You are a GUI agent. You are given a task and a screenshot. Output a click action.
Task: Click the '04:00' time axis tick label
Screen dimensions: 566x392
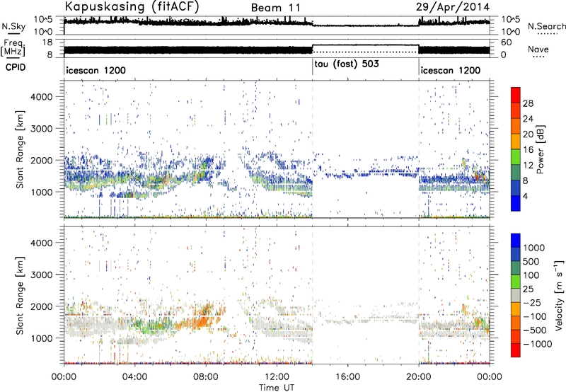(x=134, y=377)
